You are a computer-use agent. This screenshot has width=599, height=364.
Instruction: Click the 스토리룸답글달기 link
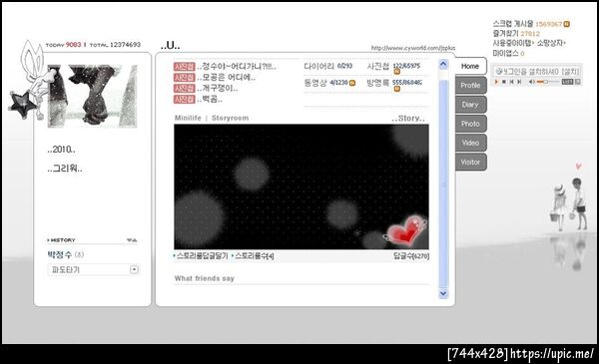[202, 255]
